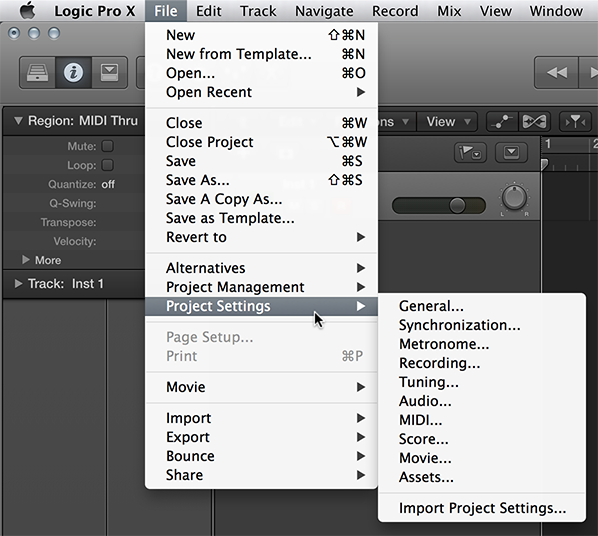This screenshot has width=598, height=536.
Task: Expand the More disclosure triangle
Action: [26, 260]
